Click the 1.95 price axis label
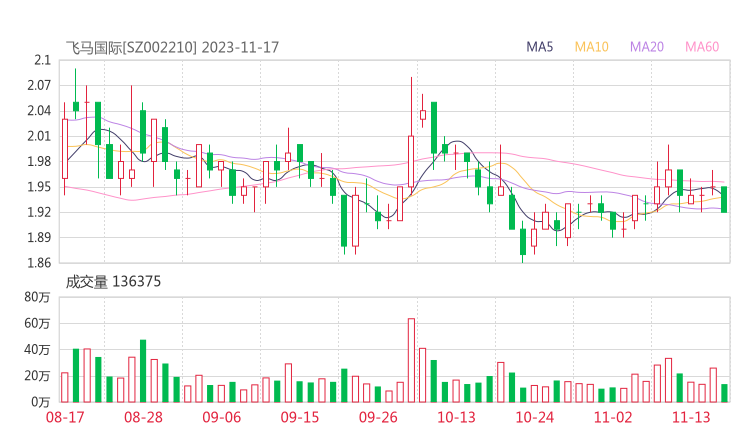Viewport: 740px width, 440px height. [x=39, y=187]
